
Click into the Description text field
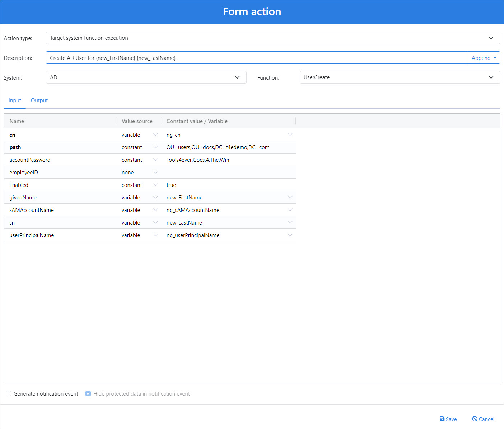point(257,58)
